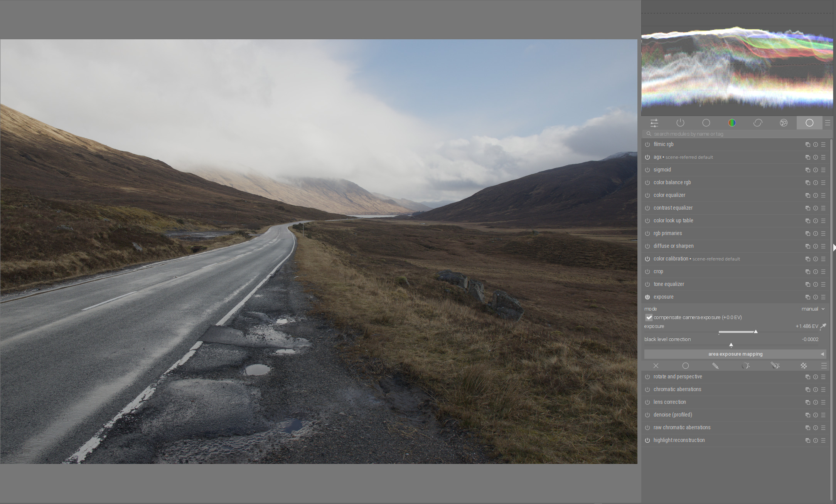The width and height of the screenshot is (836, 504).
Task: Select the drawn mask icon in the exposure module
Action: (x=715, y=366)
